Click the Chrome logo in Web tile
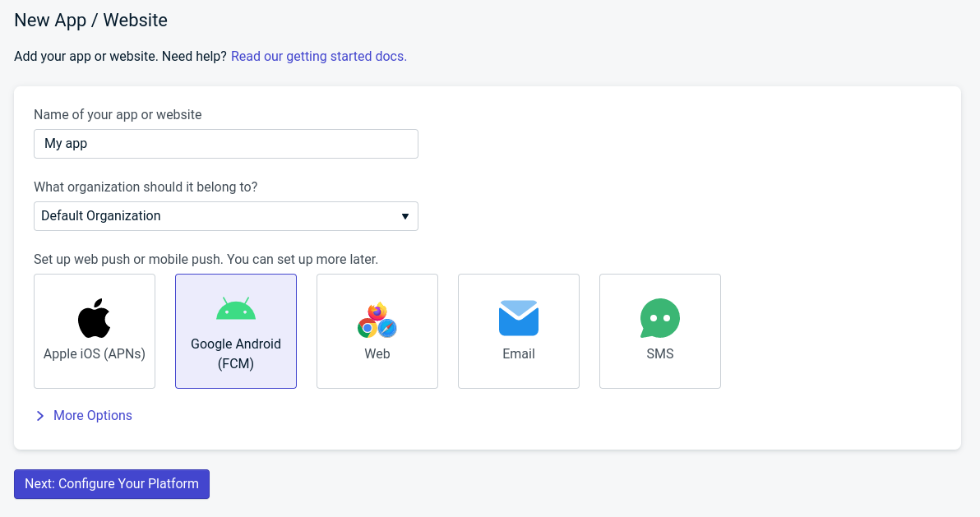The width and height of the screenshot is (980, 517). [x=367, y=328]
